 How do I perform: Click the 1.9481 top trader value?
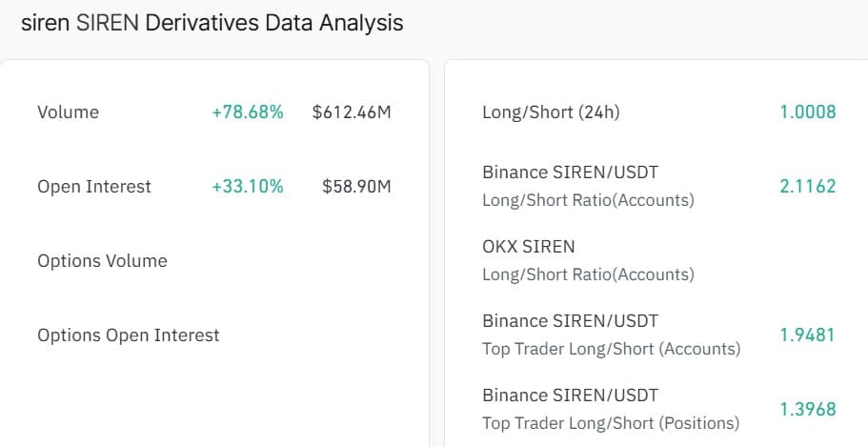coord(807,335)
